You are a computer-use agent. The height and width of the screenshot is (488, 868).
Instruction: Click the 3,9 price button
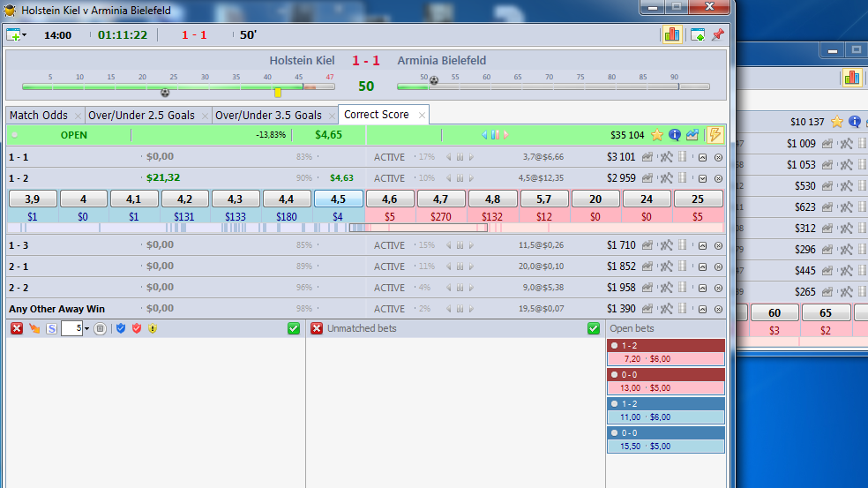pos(33,199)
